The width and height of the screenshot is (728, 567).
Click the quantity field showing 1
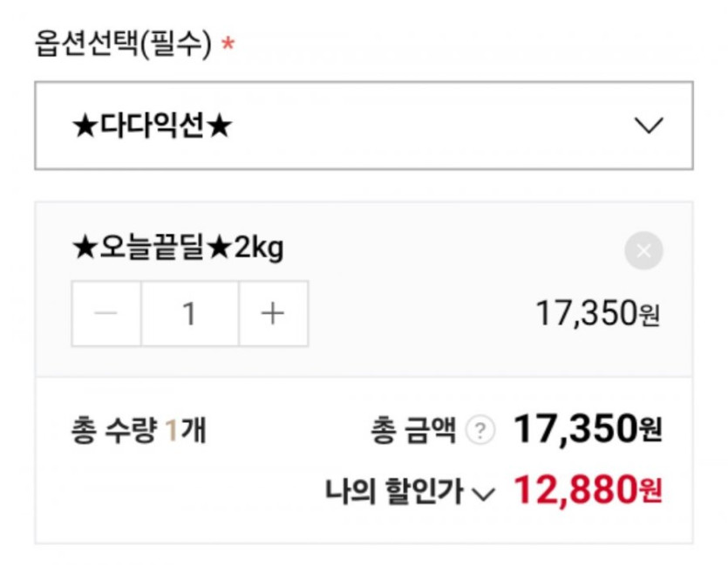[x=189, y=314]
